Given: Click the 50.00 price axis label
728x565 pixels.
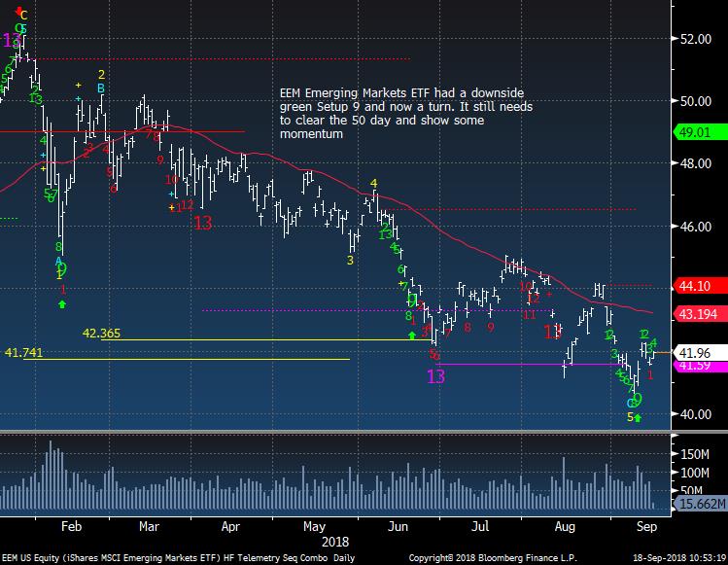Looking at the screenshot, I should (696, 101).
